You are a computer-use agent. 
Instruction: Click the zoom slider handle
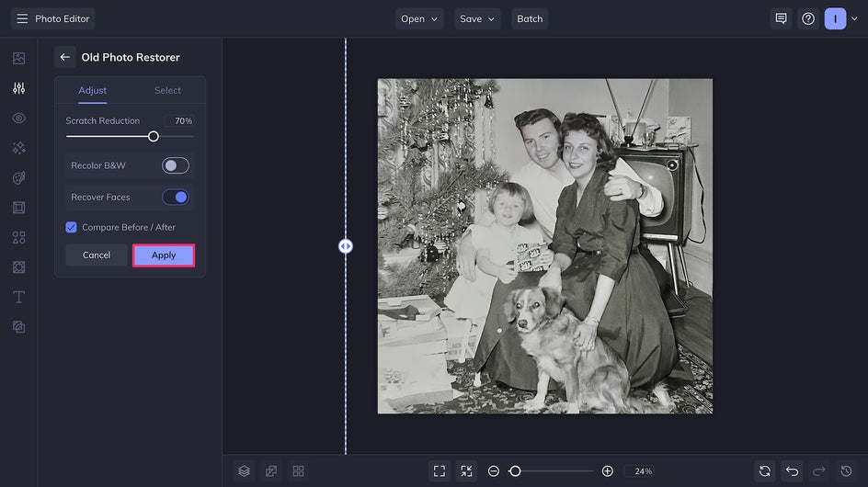click(515, 471)
